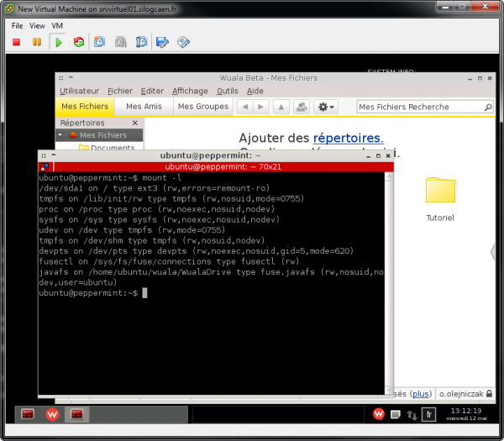504x441 pixels.
Task: Open the VM menu
Action: pos(57,26)
